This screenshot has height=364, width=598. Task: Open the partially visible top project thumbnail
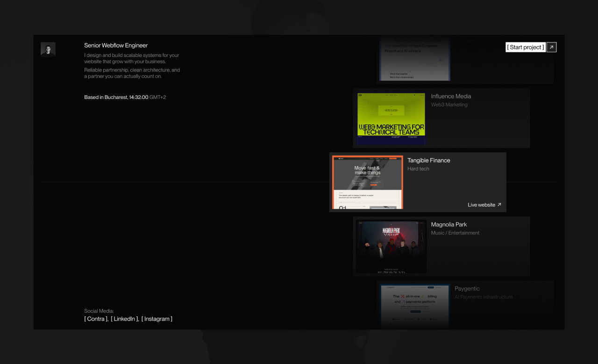coord(415,58)
